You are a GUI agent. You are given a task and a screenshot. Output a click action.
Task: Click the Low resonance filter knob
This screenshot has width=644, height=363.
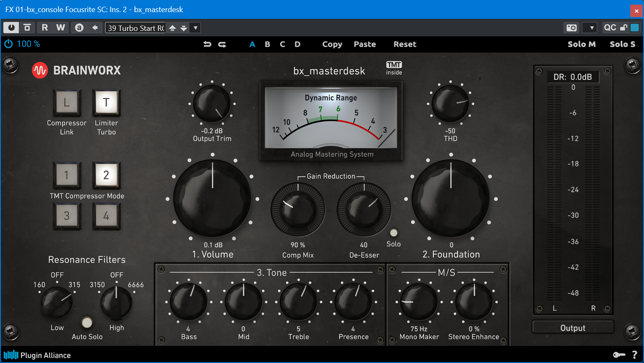[x=57, y=302]
